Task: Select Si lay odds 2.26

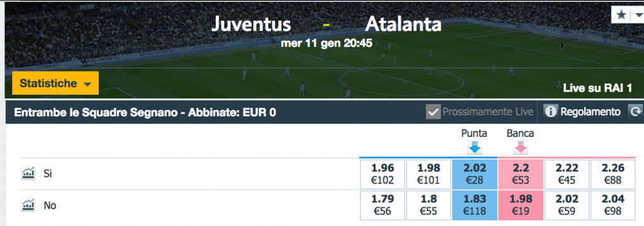Action: click(613, 174)
